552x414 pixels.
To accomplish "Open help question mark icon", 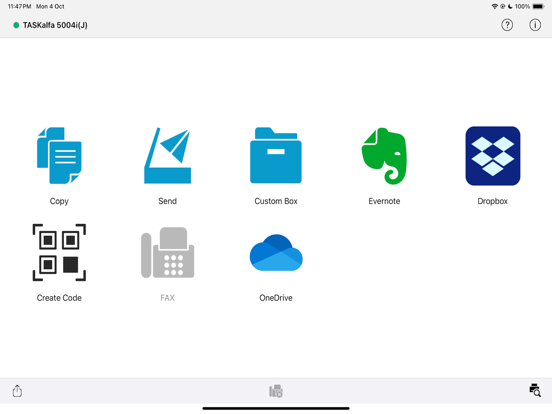I will (507, 25).
